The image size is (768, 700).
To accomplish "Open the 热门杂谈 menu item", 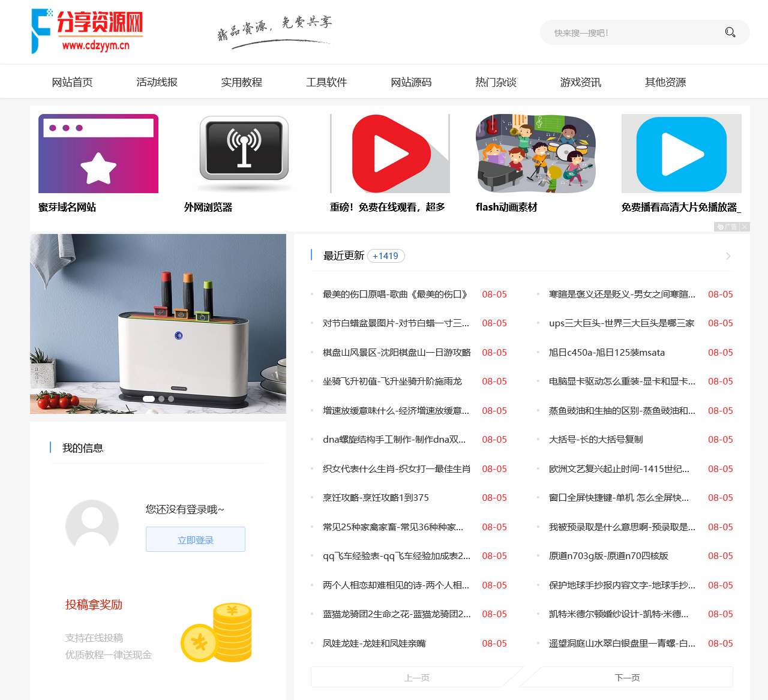I will click(x=496, y=82).
